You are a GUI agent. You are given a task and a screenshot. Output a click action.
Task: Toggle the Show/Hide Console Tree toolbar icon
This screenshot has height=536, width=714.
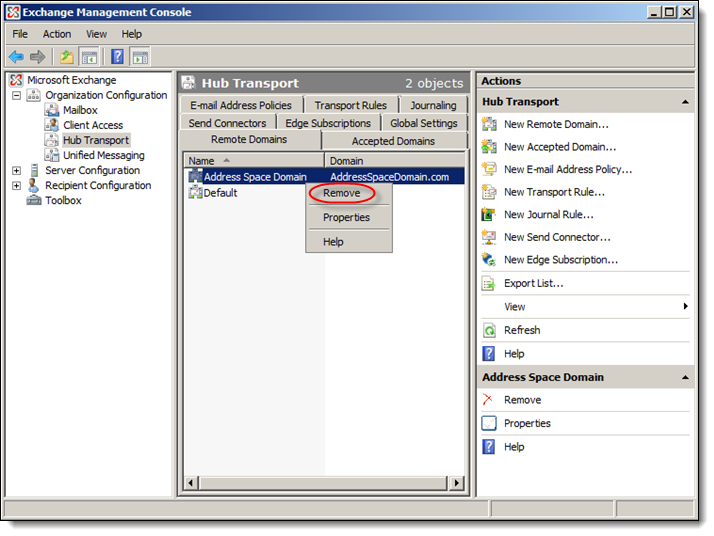tap(89, 57)
